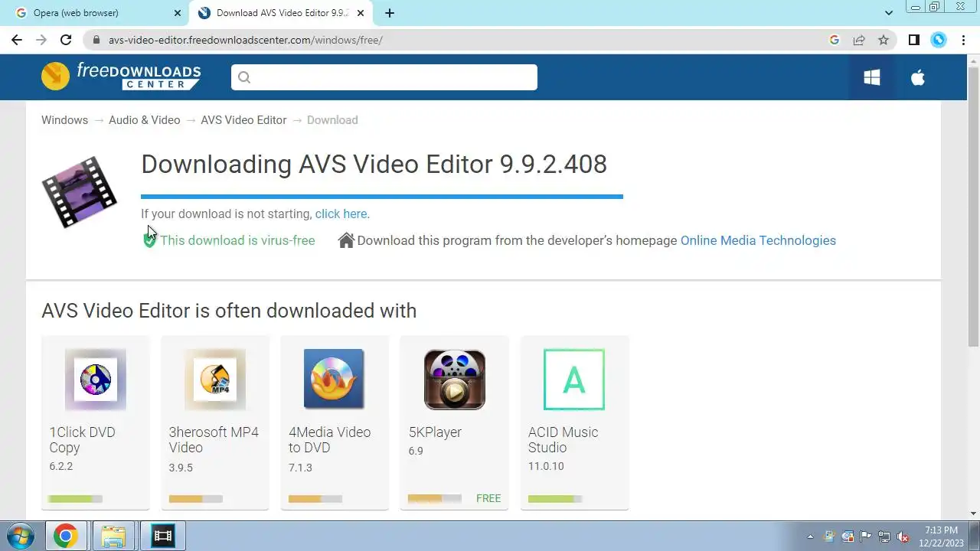Select the Windows platform icon

pyautogui.click(x=871, y=77)
